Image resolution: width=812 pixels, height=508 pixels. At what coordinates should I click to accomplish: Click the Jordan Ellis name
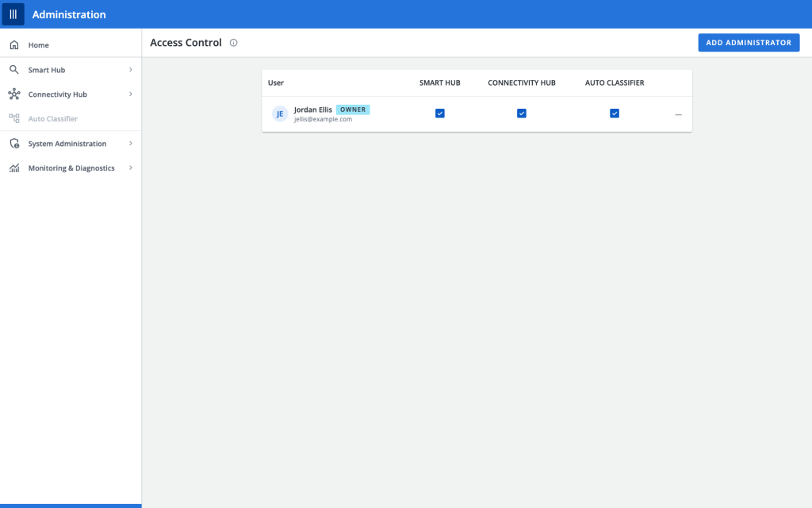tap(312, 110)
